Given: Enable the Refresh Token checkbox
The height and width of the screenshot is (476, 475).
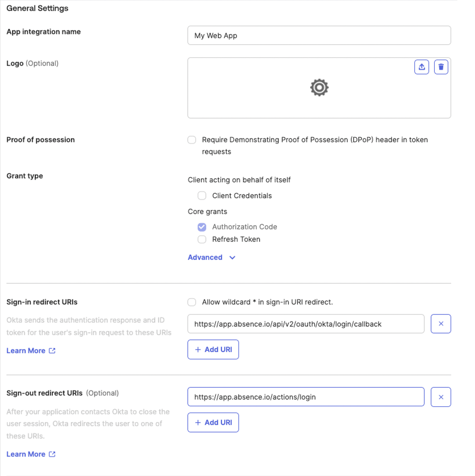Looking at the screenshot, I should click(x=202, y=239).
